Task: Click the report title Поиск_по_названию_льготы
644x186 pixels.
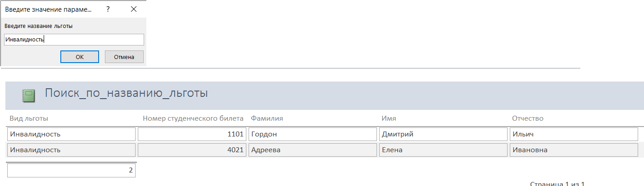Action: tap(126, 93)
